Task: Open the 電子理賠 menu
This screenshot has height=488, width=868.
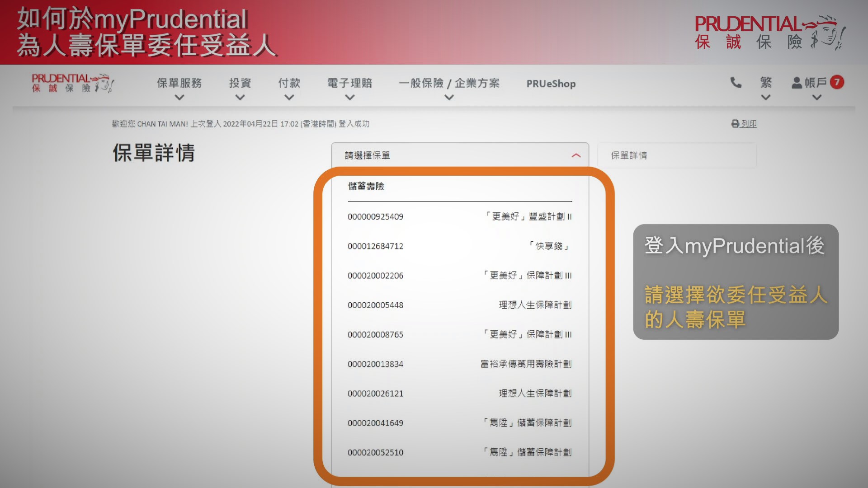Action: point(349,83)
